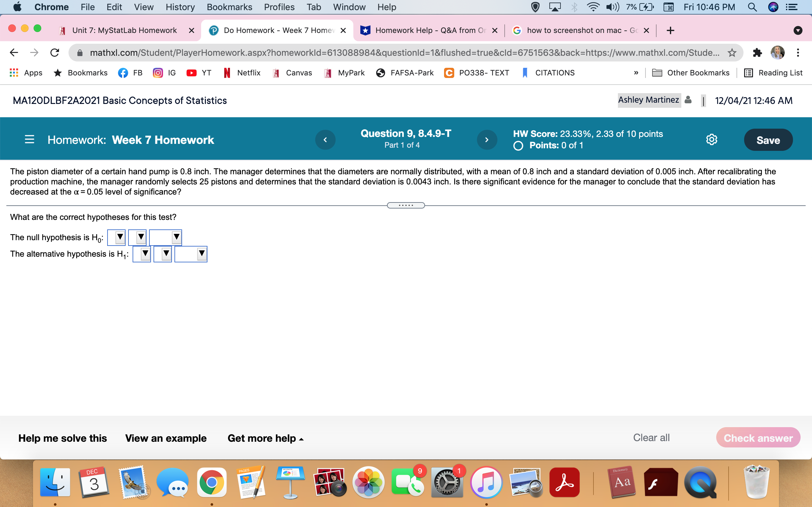Open the first null hypothesis dropdown

tap(116, 237)
